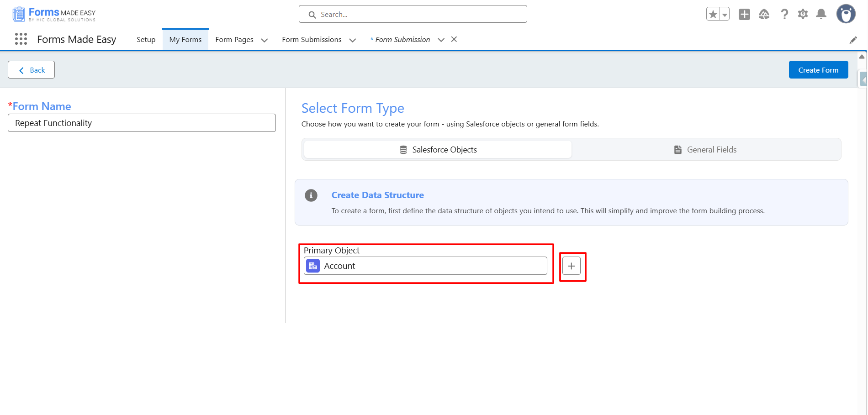Select the Salesforce Objects form type
The width and height of the screenshot is (868, 415).
(438, 150)
